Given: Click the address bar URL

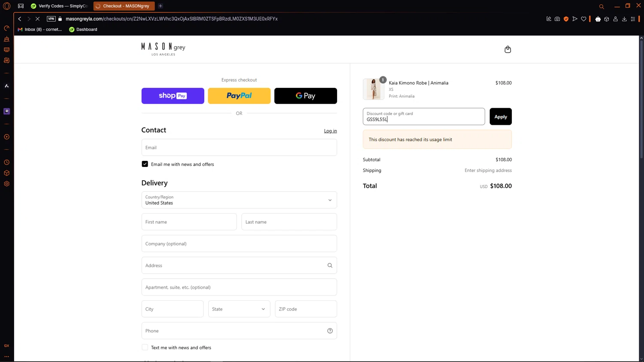Looking at the screenshot, I should coord(172,19).
